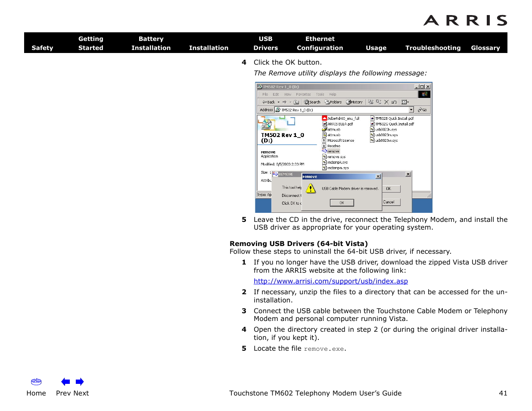
Task: Select the ARRIS EULA.pdf file
Action: [338, 124]
